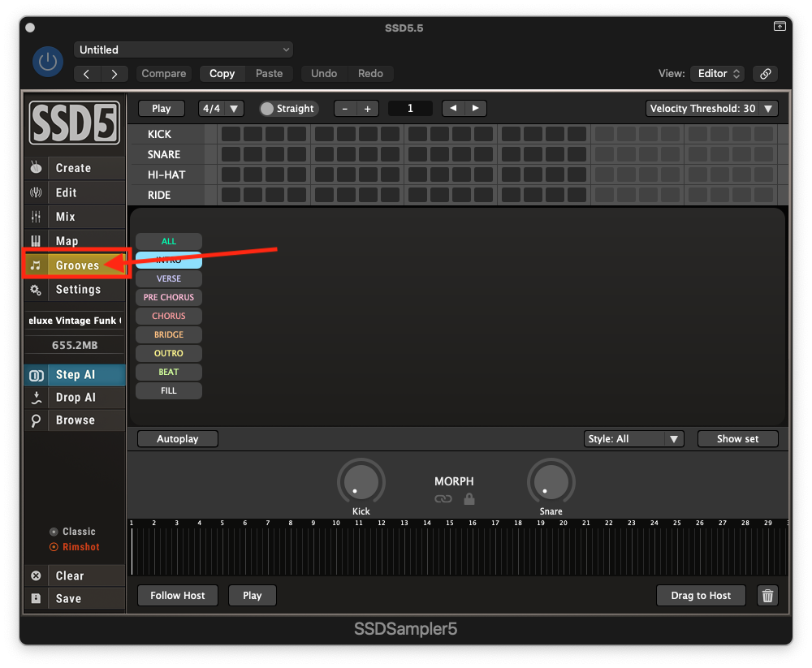This screenshot has width=812, height=668.
Task: Click the Clear X icon
Action: pyautogui.click(x=36, y=575)
